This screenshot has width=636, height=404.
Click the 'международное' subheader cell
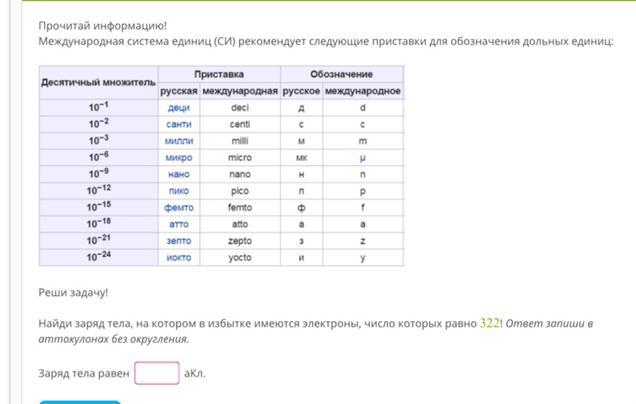click(x=363, y=91)
